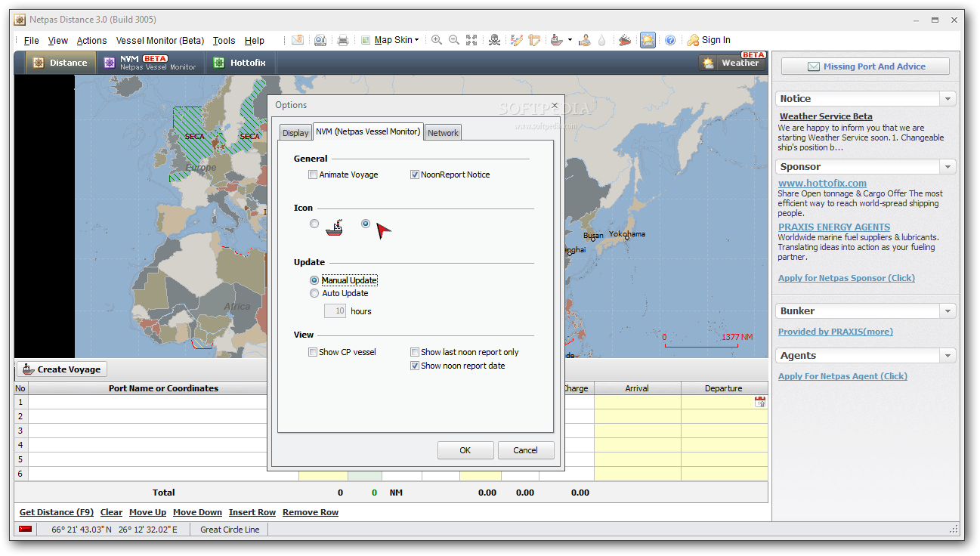The height and width of the screenshot is (556, 980).
Task: Switch to Hottofix main tab
Action: click(x=240, y=63)
